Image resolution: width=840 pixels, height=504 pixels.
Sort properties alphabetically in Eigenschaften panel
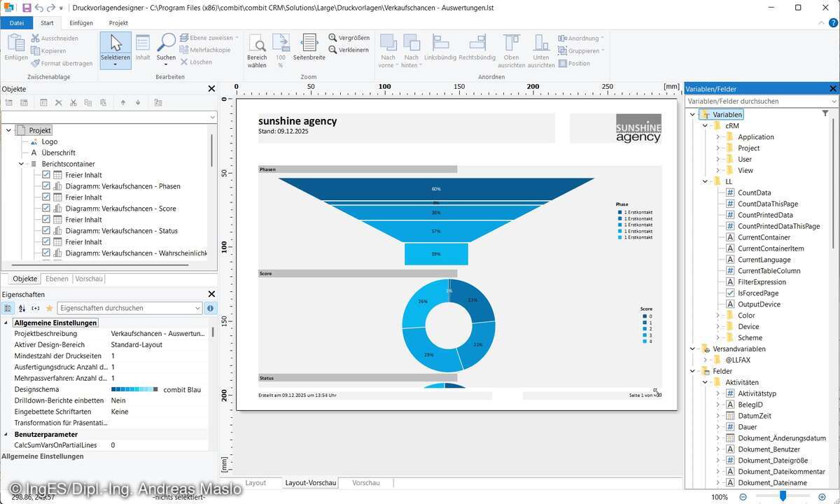(x=22, y=308)
